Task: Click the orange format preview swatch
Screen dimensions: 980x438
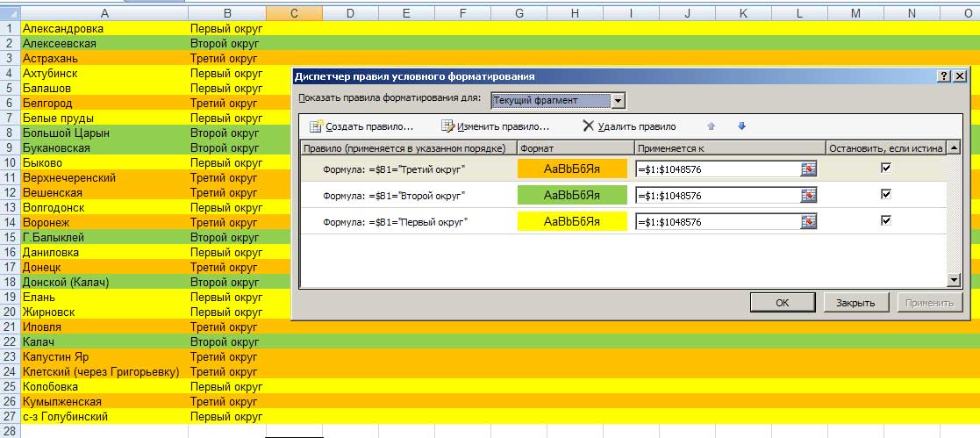Action: tap(573, 169)
